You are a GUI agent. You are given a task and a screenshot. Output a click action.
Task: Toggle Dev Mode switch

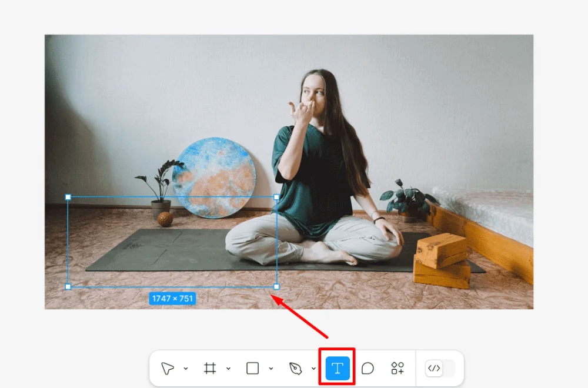[440, 369]
